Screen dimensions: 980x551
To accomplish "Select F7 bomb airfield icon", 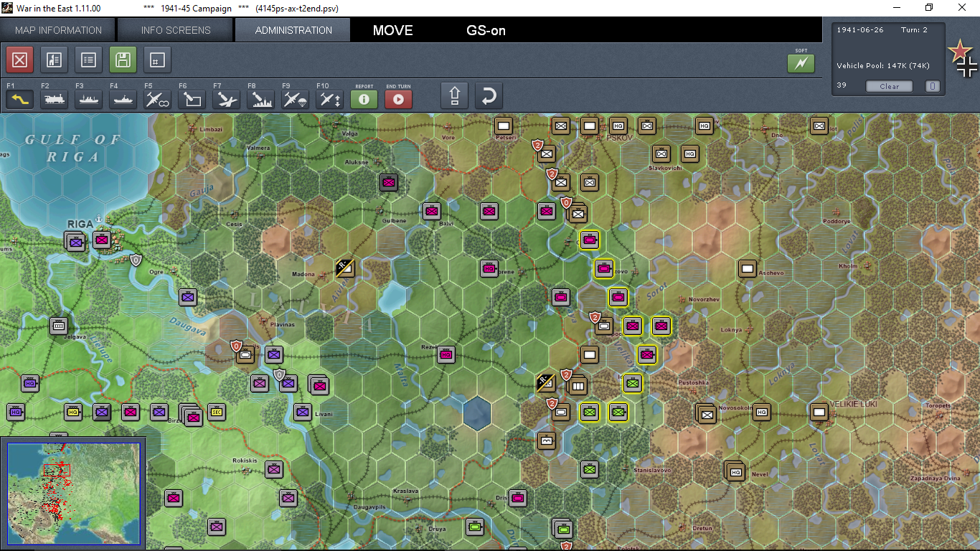I will [226, 99].
